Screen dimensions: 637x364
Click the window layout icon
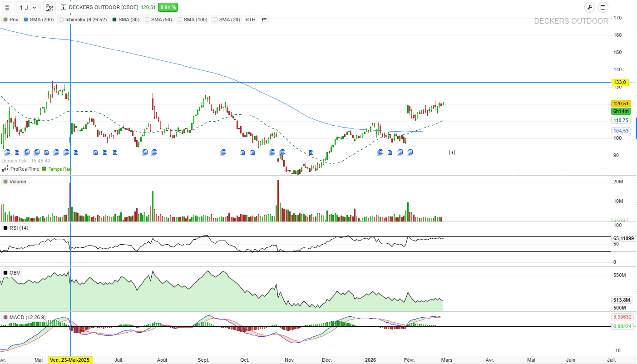(602, 7)
